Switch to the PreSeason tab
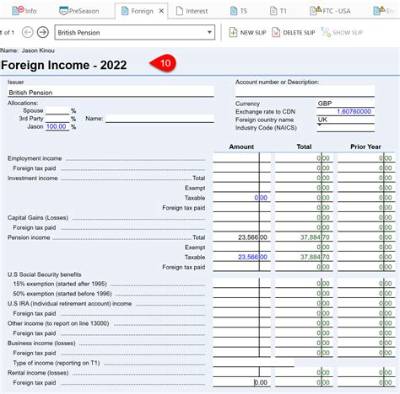 (x=79, y=11)
